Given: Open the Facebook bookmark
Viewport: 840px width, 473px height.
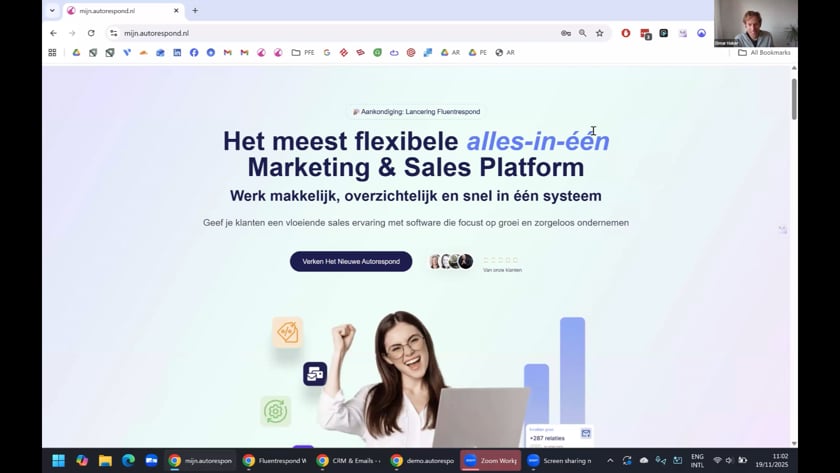Looking at the screenshot, I should click(x=194, y=52).
